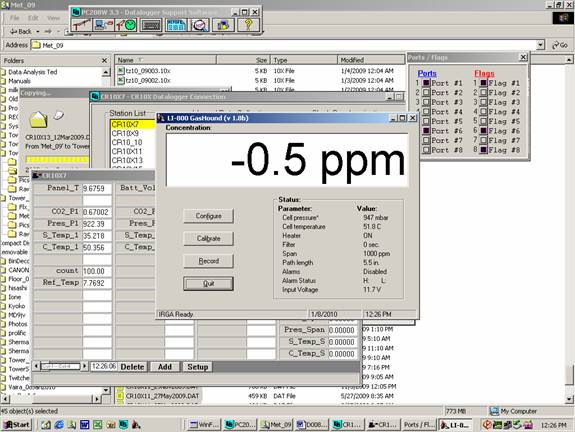Click Record in LI-800 GasHound
This screenshot has height=432, width=575.
coord(208,261)
